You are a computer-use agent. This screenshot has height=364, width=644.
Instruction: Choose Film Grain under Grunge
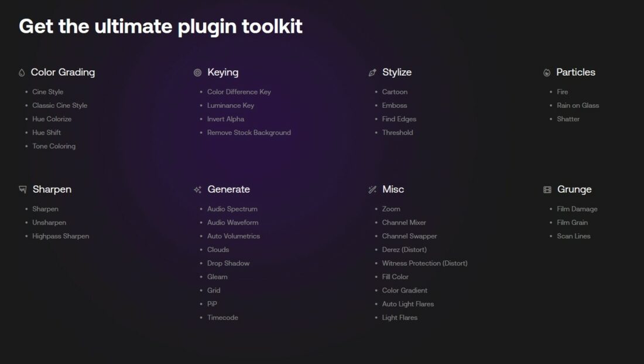[572, 223]
